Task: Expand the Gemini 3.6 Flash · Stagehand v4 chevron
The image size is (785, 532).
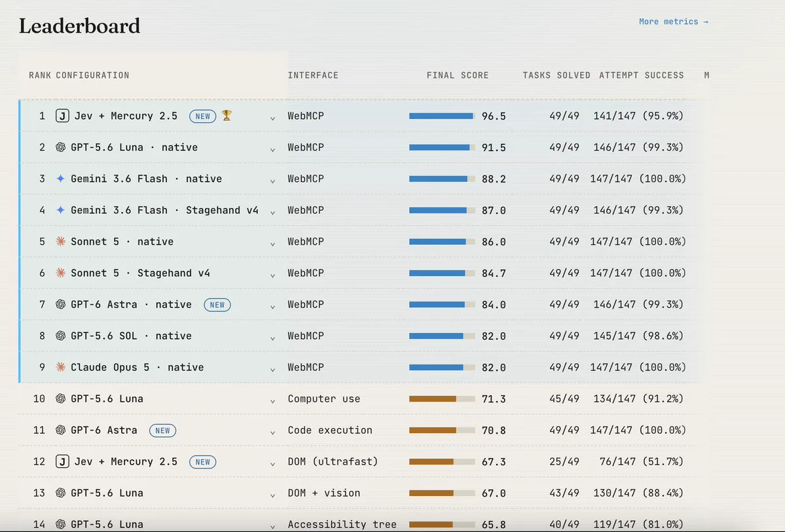Action: (x=273, y=213)
